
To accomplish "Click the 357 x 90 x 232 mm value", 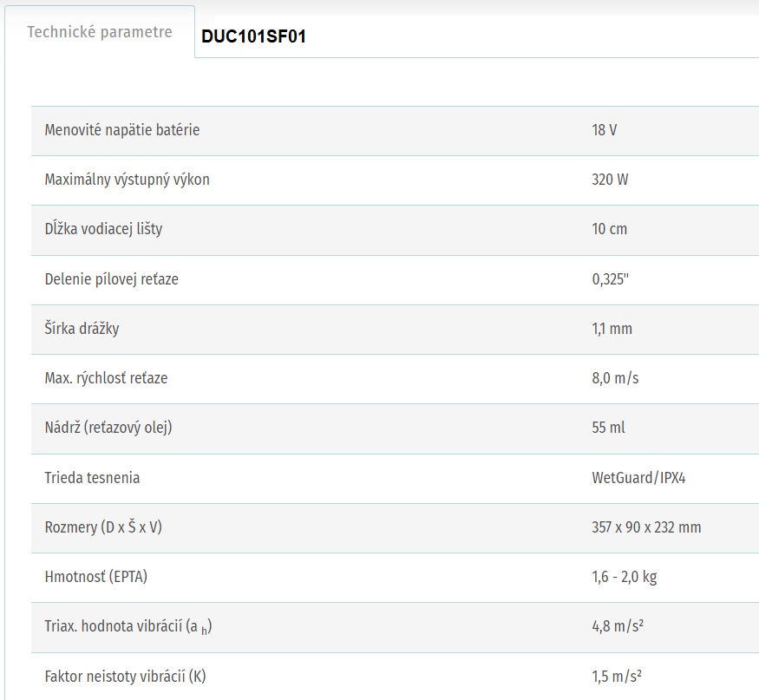I will coord(646,527).
